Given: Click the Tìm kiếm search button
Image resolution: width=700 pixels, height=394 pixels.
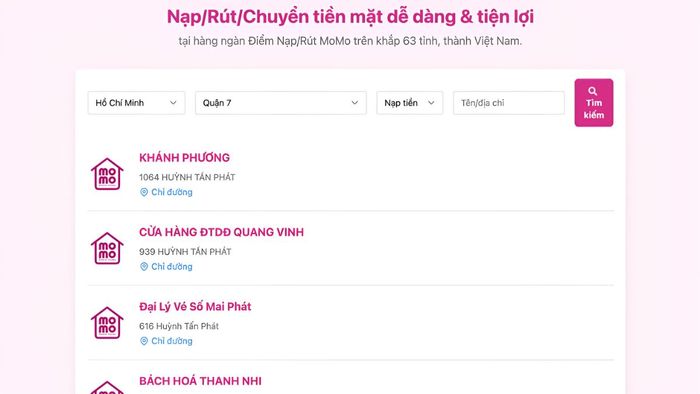Looking at the screenshot, I should [594, 103].
